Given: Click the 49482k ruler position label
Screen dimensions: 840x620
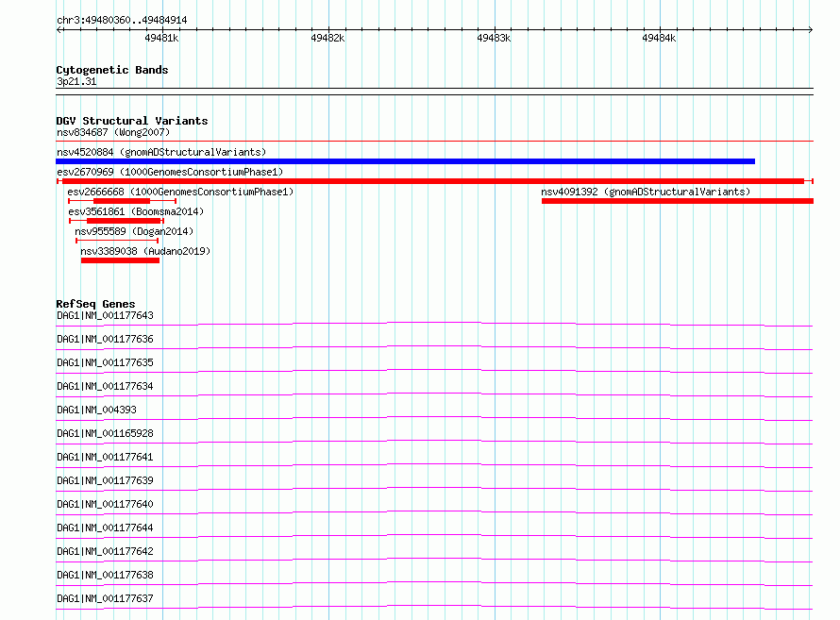Looking at the screenshot, I should [x=328, y=38].
